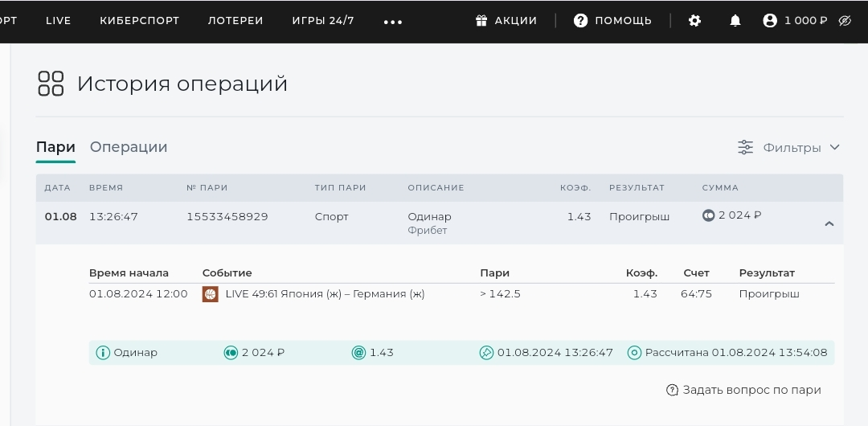Open the settings gear icon
Screen dimensions: 868x426
coord(695,21)
